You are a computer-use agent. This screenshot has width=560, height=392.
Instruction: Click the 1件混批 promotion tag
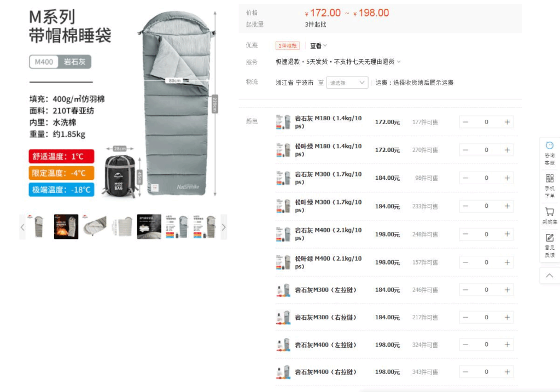point(287,46)
